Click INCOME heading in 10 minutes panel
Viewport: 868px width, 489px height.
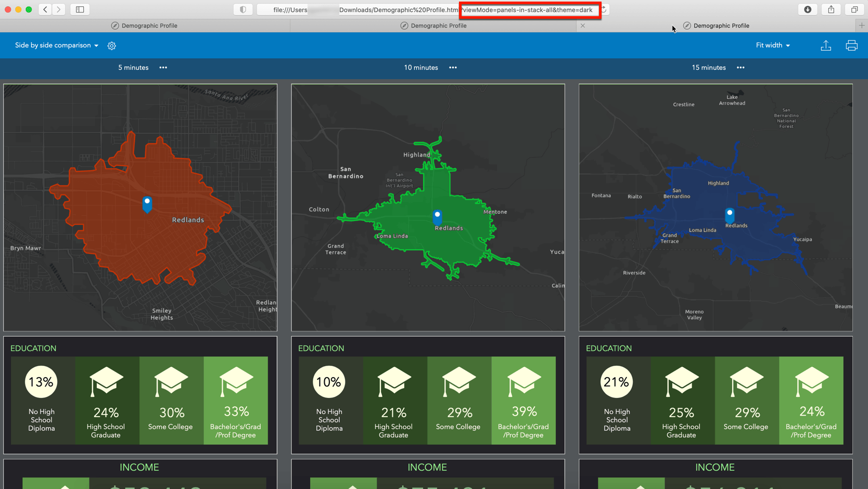pos(427,468)
